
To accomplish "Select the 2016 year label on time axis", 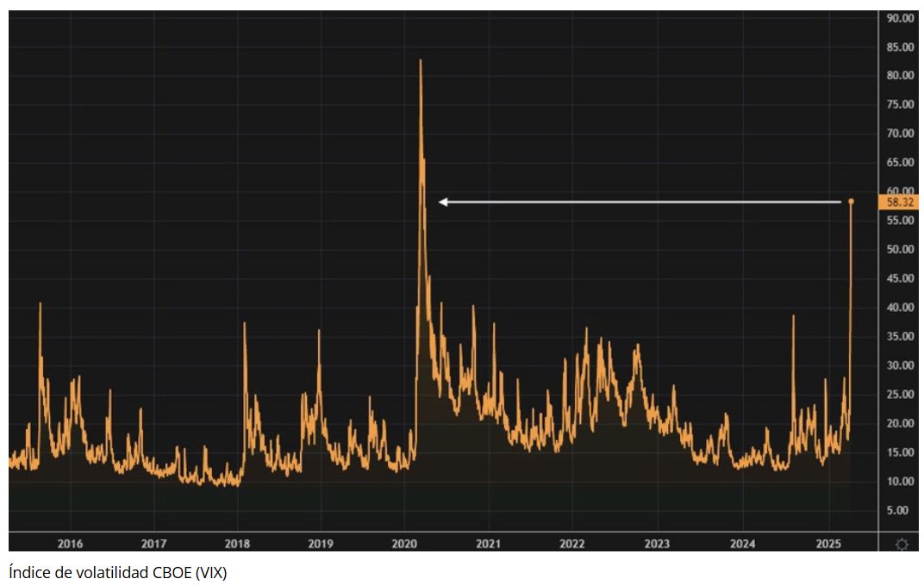I will (x=70, y=543).
